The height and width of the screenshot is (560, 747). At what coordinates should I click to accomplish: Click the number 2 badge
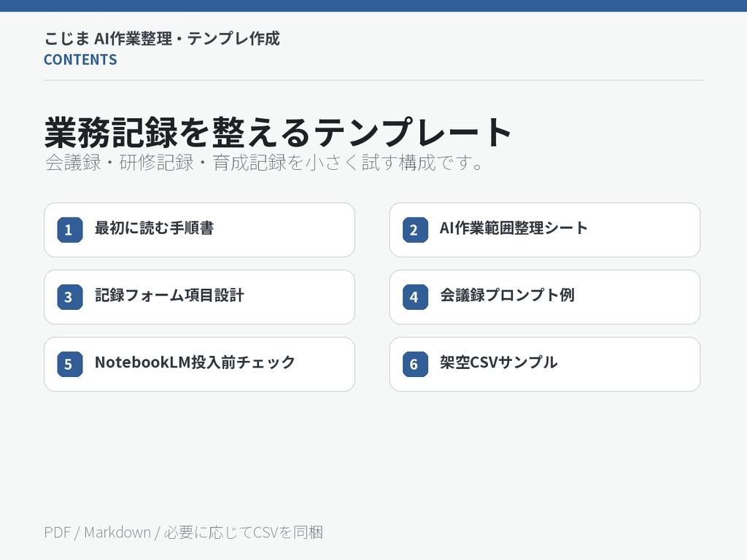click(415, 230)
